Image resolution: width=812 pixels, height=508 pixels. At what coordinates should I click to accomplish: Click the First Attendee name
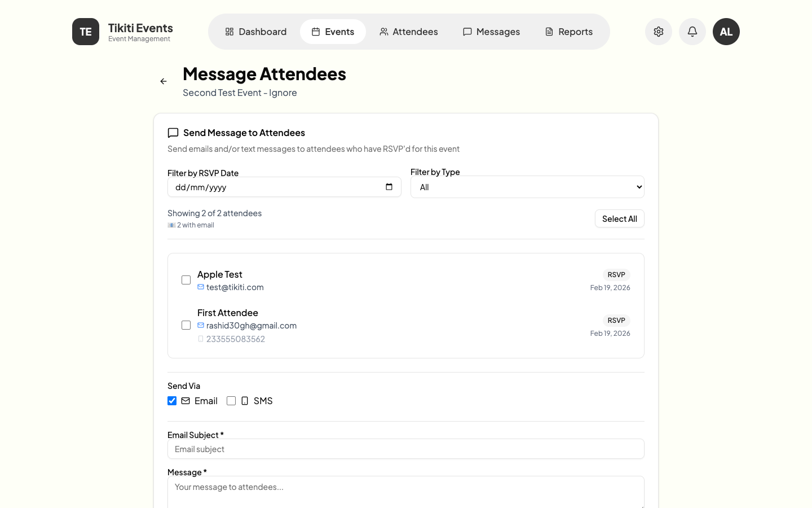point(228,313)
